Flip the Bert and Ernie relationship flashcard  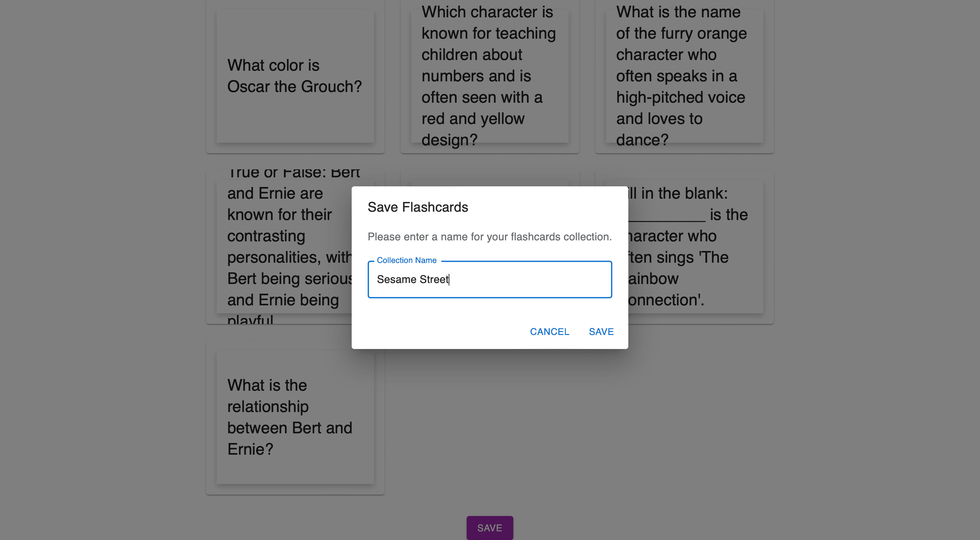[x=295, y=417]
